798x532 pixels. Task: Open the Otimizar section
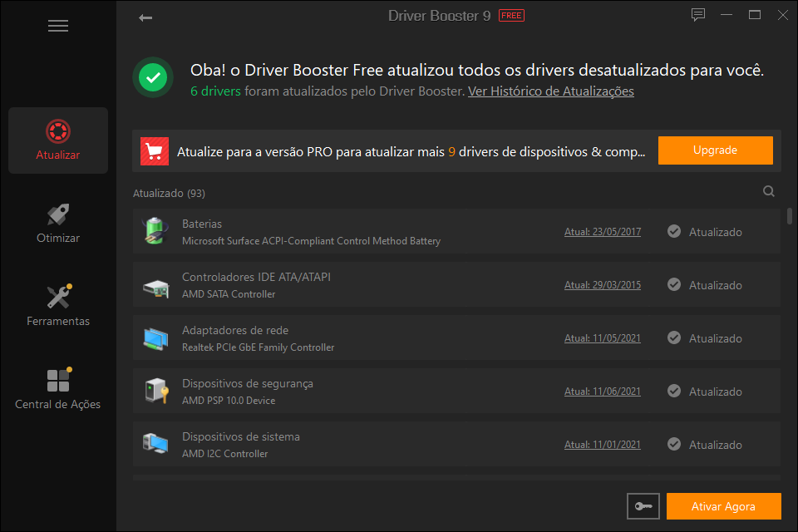coord(58,224)
